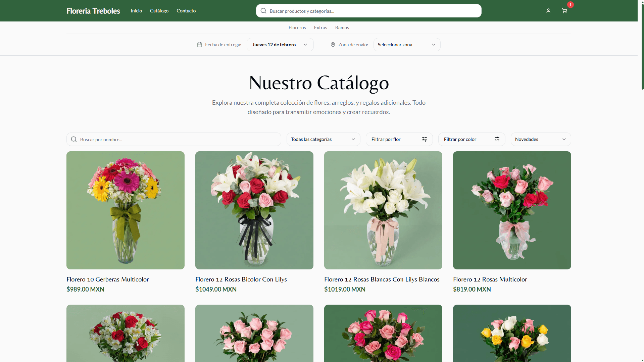The width and height of the screenshot is (644, 362).
Task: Click the Zona de envío label
Action: point(353,45)
